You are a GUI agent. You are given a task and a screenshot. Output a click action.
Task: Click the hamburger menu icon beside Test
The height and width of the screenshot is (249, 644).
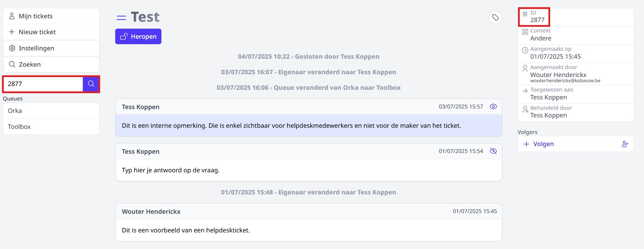(121, 18)
